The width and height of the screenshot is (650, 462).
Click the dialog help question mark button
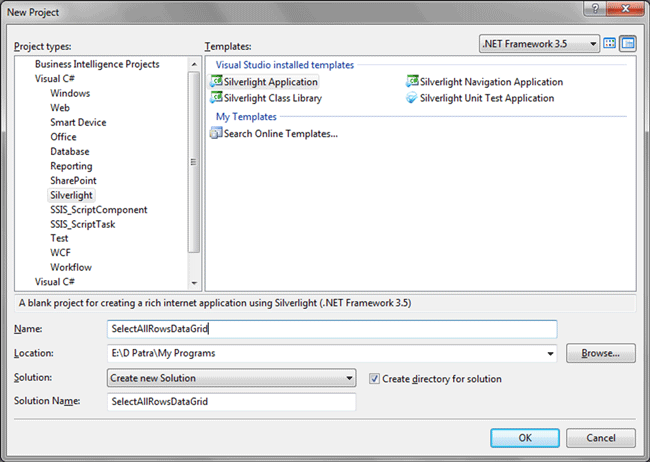point(594,8)
